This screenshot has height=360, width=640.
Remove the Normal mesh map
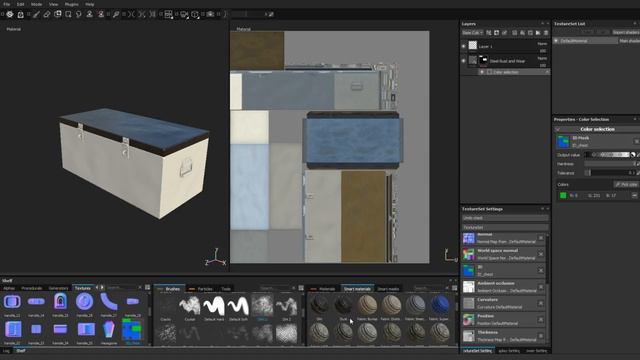tap(541, 238)
